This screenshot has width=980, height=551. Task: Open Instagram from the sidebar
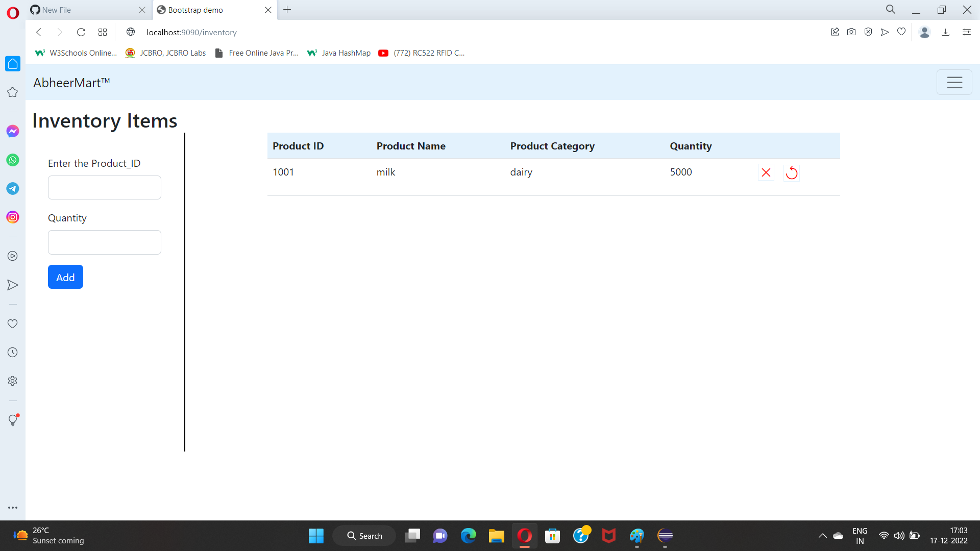point(12,217)
